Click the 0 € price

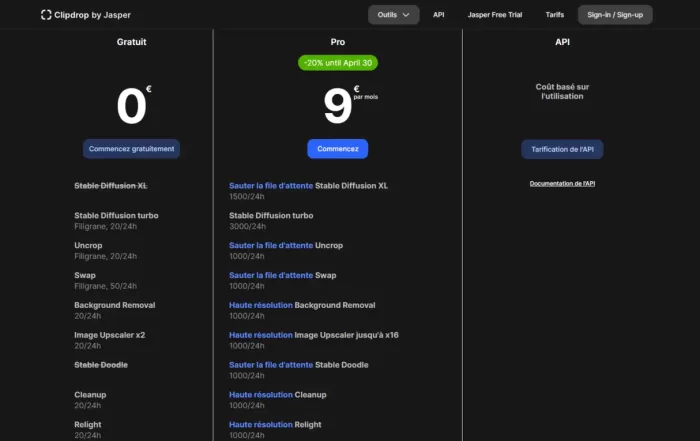(x=133, y=105)
